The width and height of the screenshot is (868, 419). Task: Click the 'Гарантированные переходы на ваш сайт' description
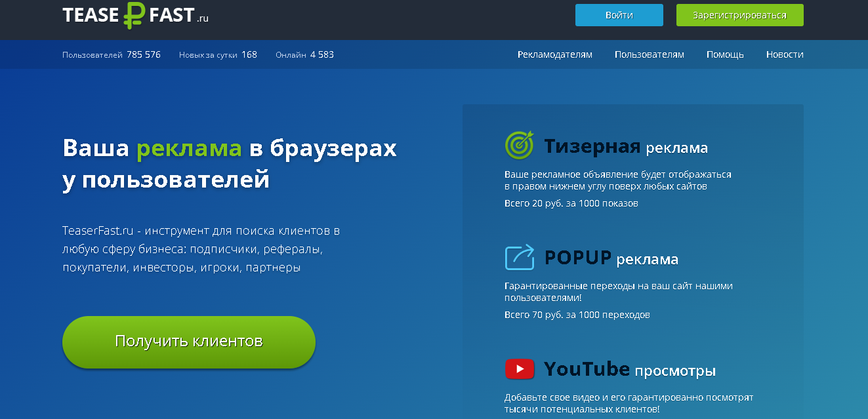619,292
